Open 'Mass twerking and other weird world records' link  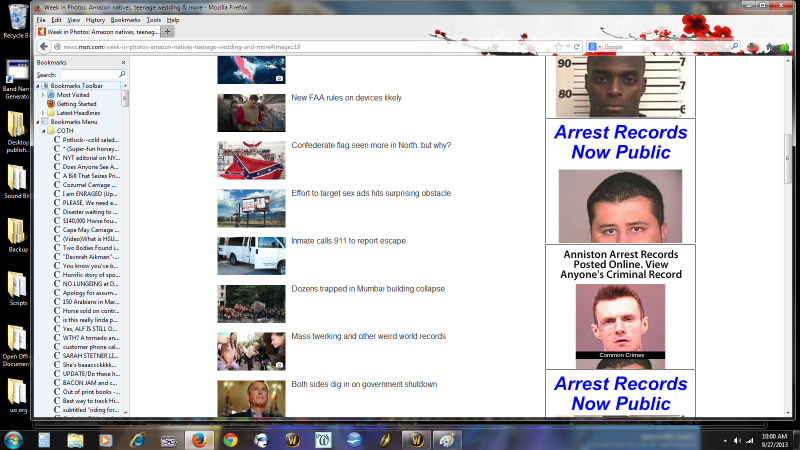point(368,336)
